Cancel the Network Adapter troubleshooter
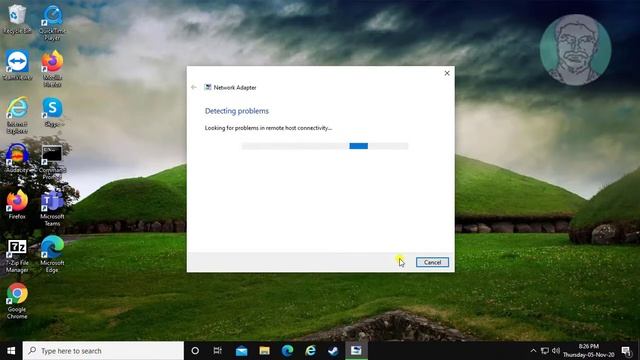The height and width of the screenshot is (360, 640). (x=432, y=262)
